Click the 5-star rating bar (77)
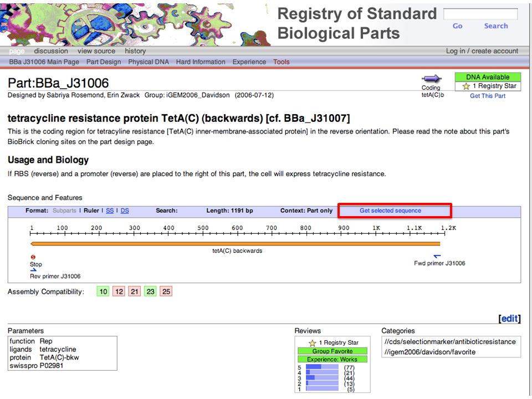This screenshot has width=532, height=399. pyautogui.click(x=322, y=367)
